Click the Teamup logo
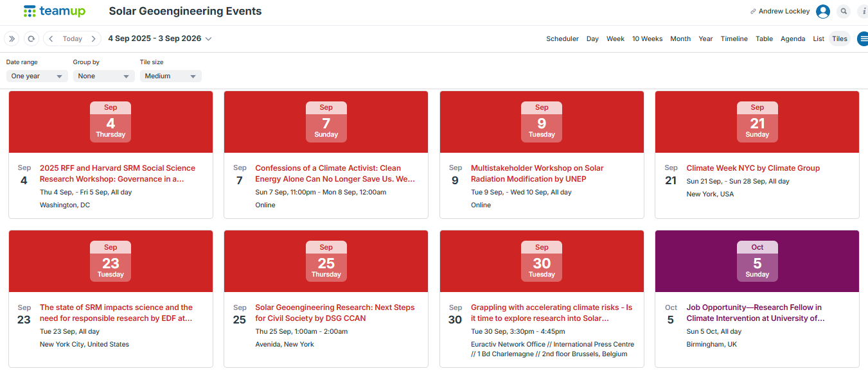Screen dimensions: 868x371 (x=54, y=11)
